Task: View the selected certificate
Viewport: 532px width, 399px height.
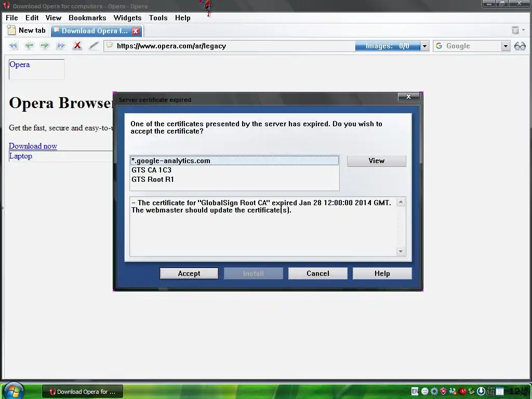Action: 376,161
